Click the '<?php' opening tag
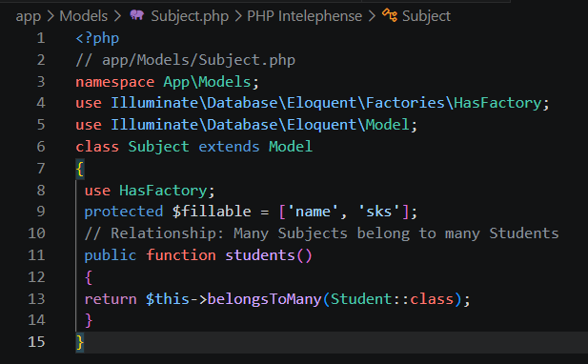Viewport: 588px width, 364px height. (97, 38)
